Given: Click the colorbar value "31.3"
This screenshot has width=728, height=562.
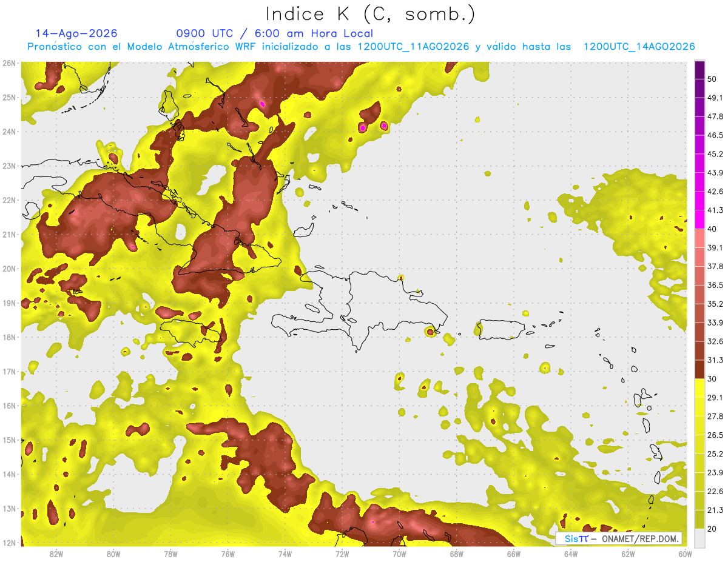Looking at the screenshot, I should (715, 361).
